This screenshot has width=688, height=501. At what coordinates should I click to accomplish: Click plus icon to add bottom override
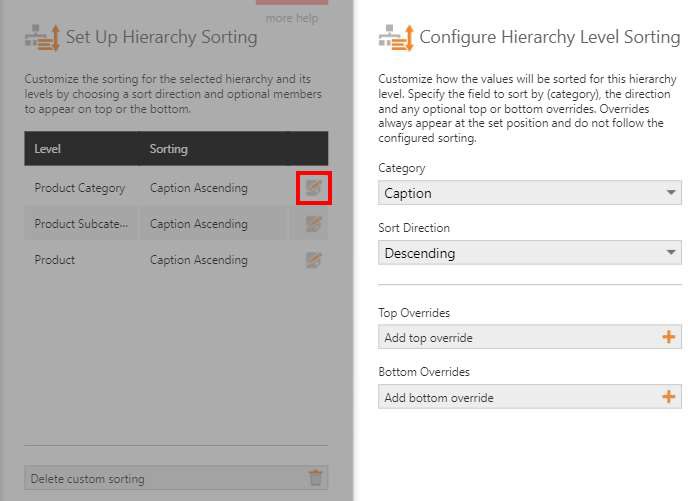click(668, 397)
